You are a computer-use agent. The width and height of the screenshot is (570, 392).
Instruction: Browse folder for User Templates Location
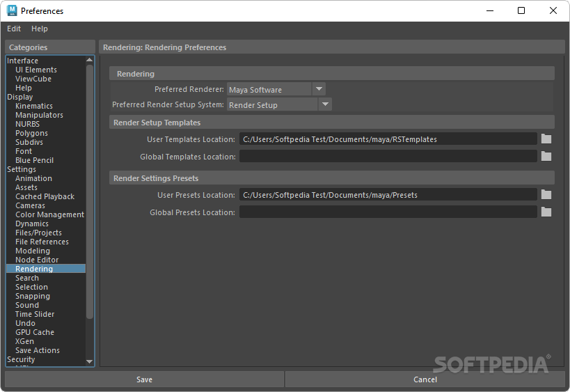click(546, 139)
